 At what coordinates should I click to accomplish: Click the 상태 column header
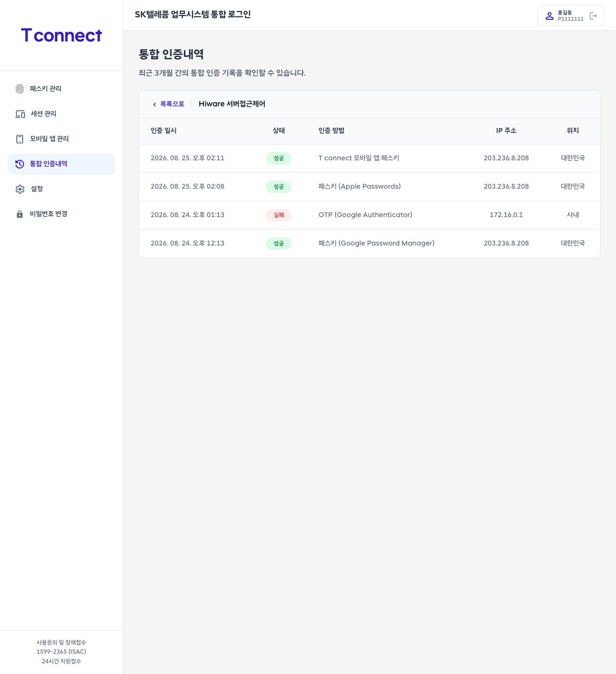[x=279, y=131]
